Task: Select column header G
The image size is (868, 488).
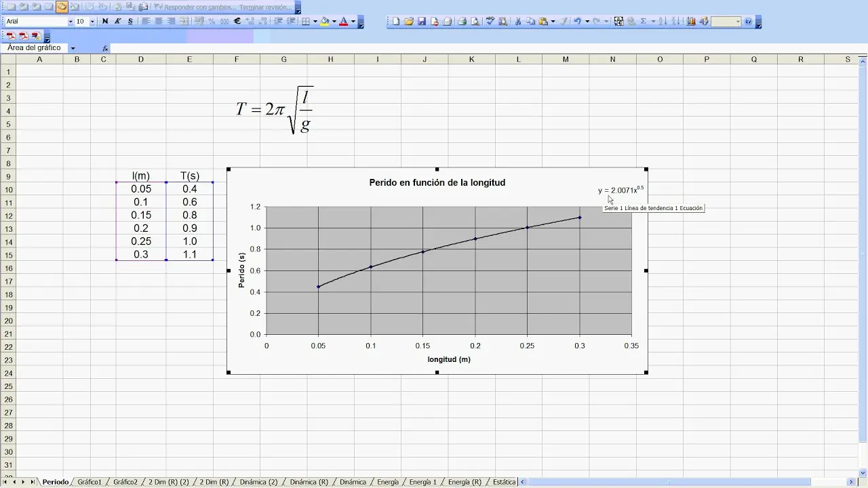Action: [283, 60]
